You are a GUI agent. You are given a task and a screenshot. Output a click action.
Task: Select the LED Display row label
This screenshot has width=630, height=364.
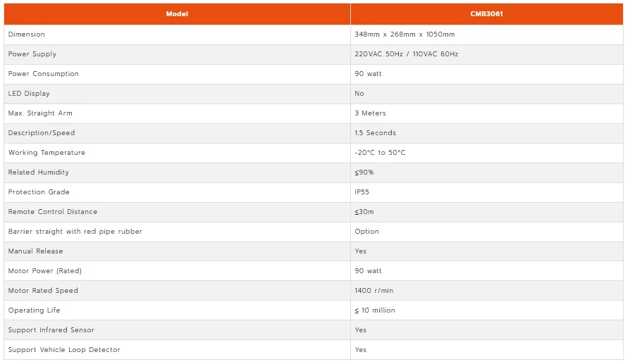(29, 94)
